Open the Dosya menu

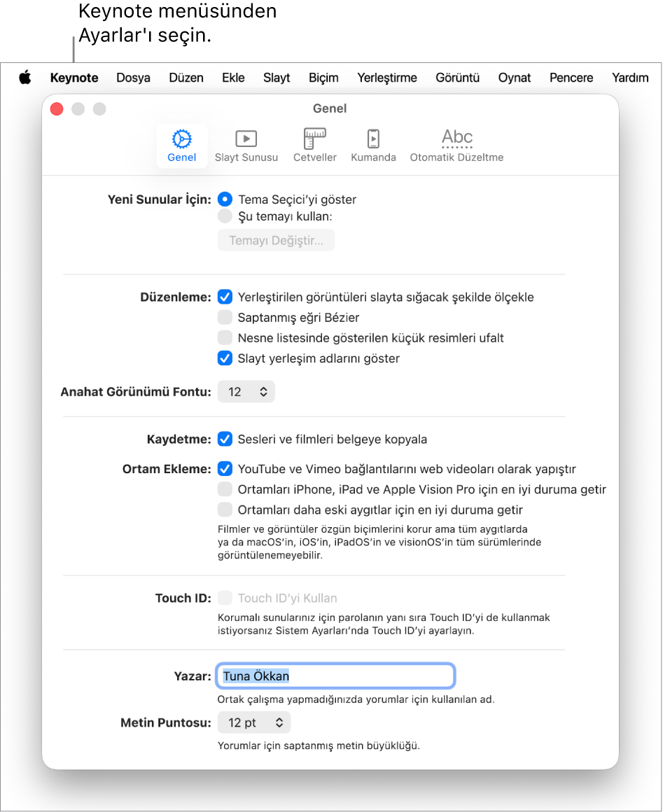pyautogui.click(x=133, y=78)
